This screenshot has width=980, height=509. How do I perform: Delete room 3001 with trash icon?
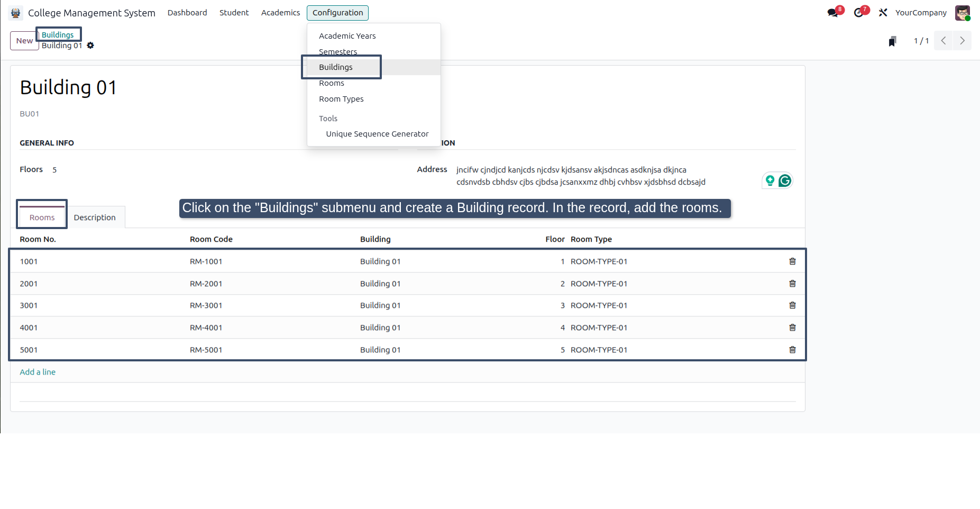tap(792, 305)
